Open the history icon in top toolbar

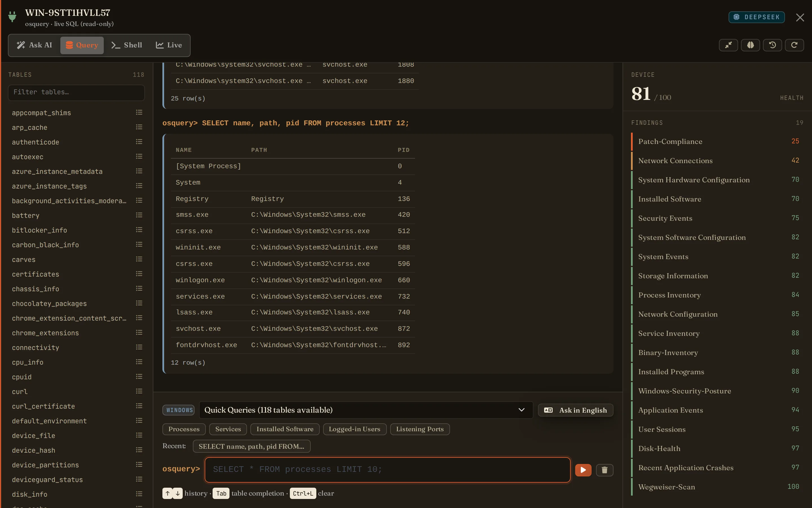tap(772, 45)
